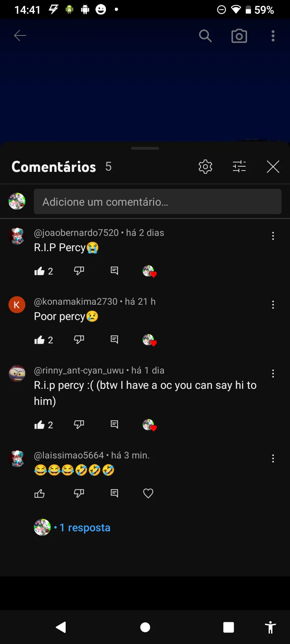290x644 pixels.
Task: Tap the Adicione um comentário field
Action: (x=157, y=202)
